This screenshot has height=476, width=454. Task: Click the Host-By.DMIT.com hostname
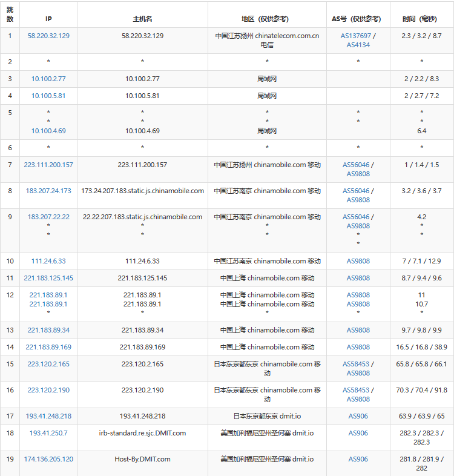(142, 459)
